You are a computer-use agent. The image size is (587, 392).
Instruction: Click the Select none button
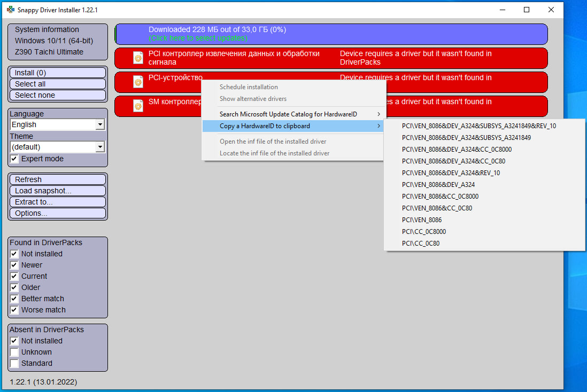pos(58,95)
